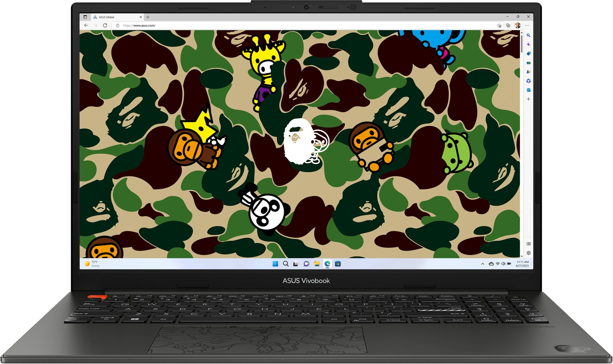Click the battery status icon
Image resolution: width=613 pixels, height=364 pixels.
click(x=509, y=264)
